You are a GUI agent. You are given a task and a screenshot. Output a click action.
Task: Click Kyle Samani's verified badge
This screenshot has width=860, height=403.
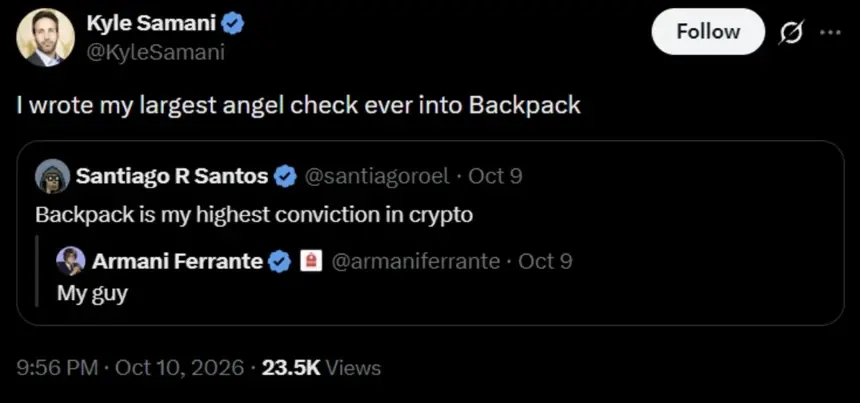click(x=234, y=24)
